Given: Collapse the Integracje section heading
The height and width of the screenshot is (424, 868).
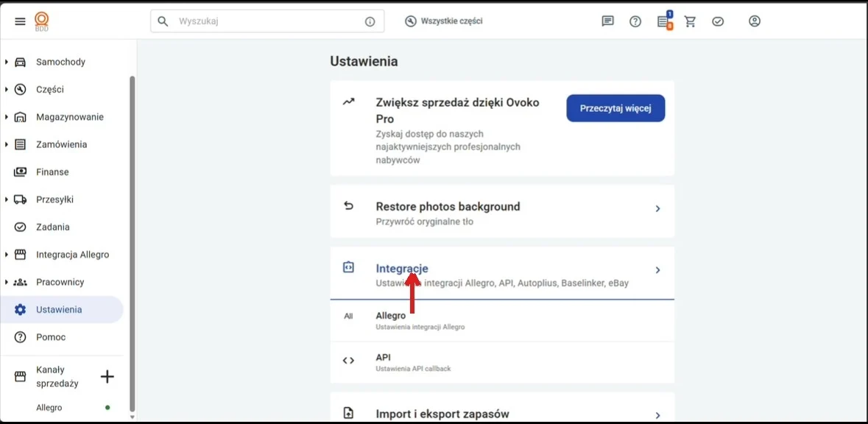Looking at the screenshot, I should (x=402, y=269).
